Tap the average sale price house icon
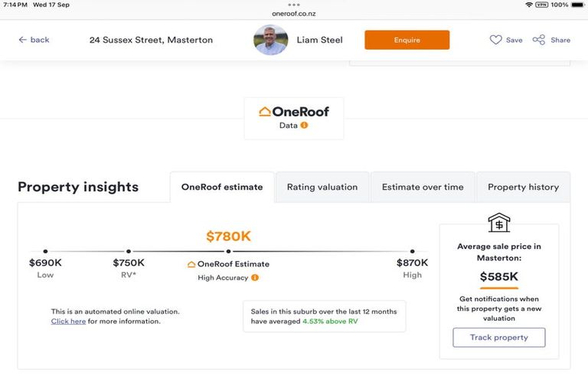Image resolution: width=588 pixels, height=392 pixels. [499, 223]
